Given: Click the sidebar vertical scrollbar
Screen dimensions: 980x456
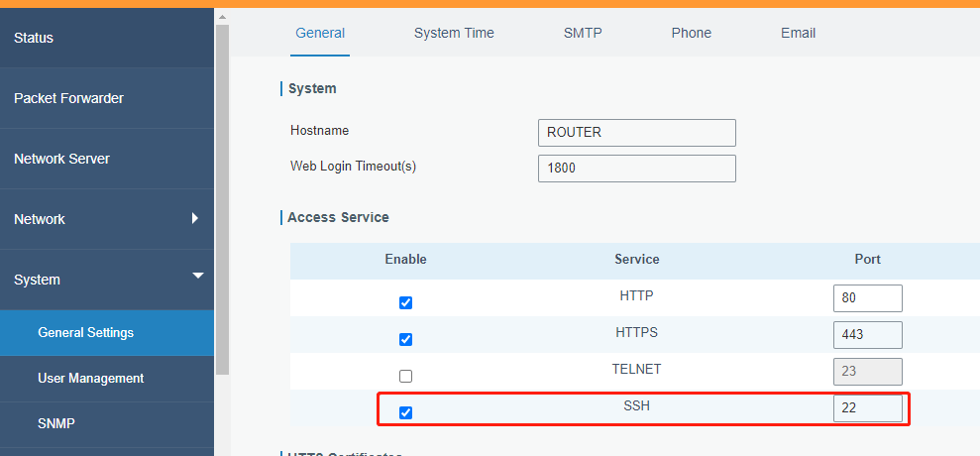Looking at the screenshot, I should pos(222,198).
